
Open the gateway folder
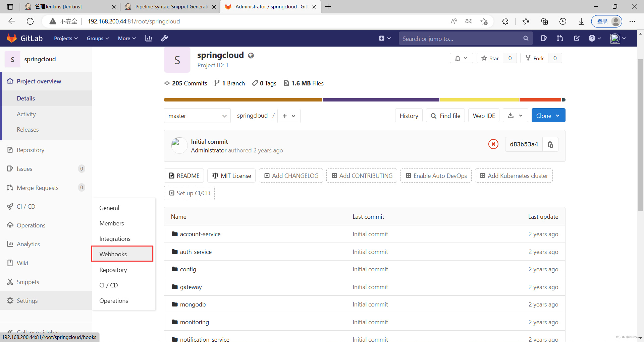[x=191, y=287]
